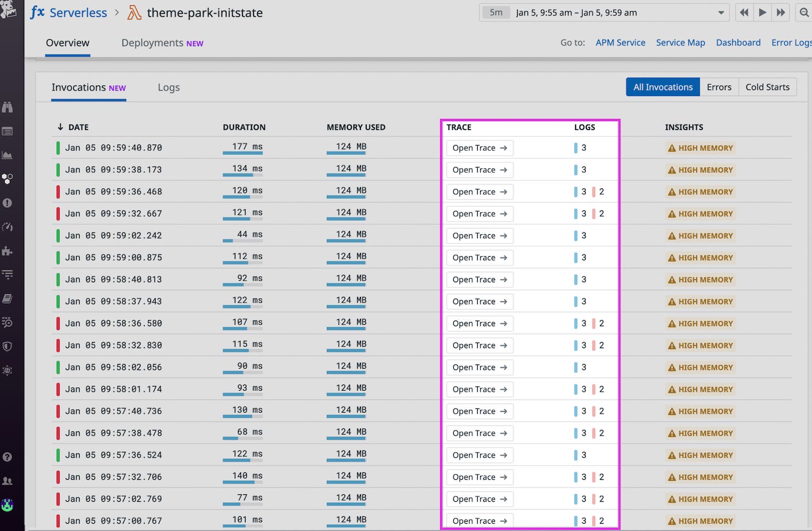This screenshot has width=812, height=531.
Task: Open the Infrastructure hexagons icon in sidebar
Action: (x=7, y=179)
